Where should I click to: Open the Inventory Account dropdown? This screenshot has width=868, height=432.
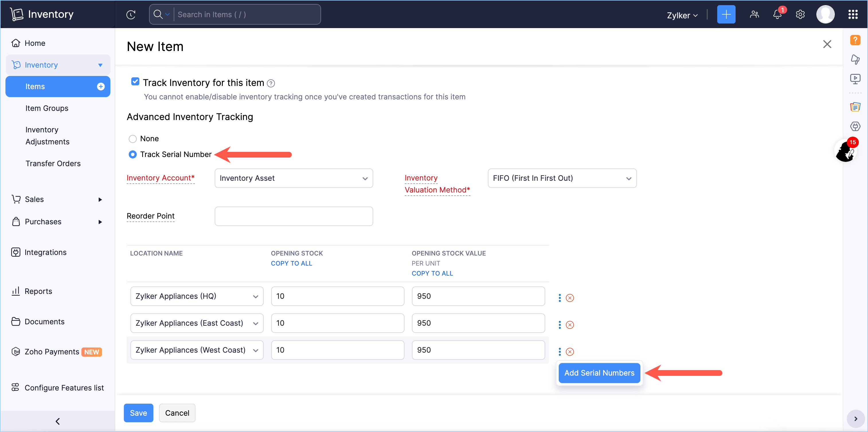[294, 178]
